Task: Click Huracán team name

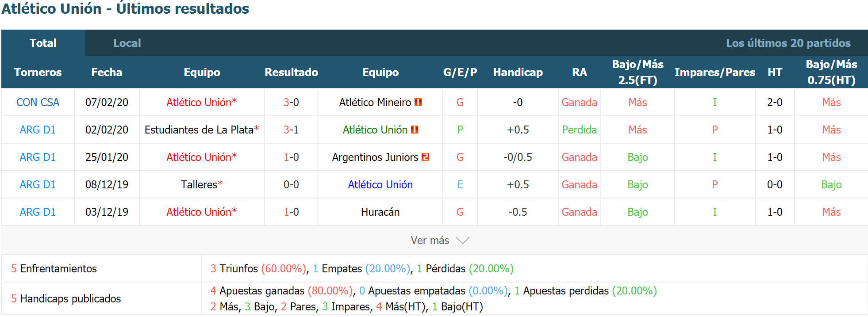Action: [x=380, y=212]
